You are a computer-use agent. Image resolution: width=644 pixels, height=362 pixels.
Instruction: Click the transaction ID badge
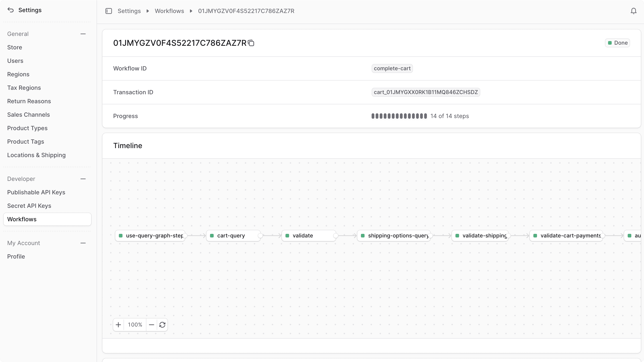[x=426, y=92]
